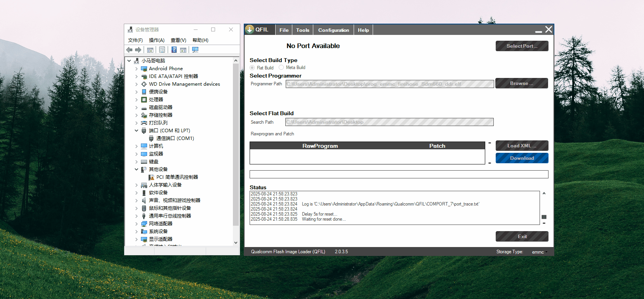The width and height of the screenshot is (644, 299).
Task: Click the "No Port Available" text
Action: [313, 46]
